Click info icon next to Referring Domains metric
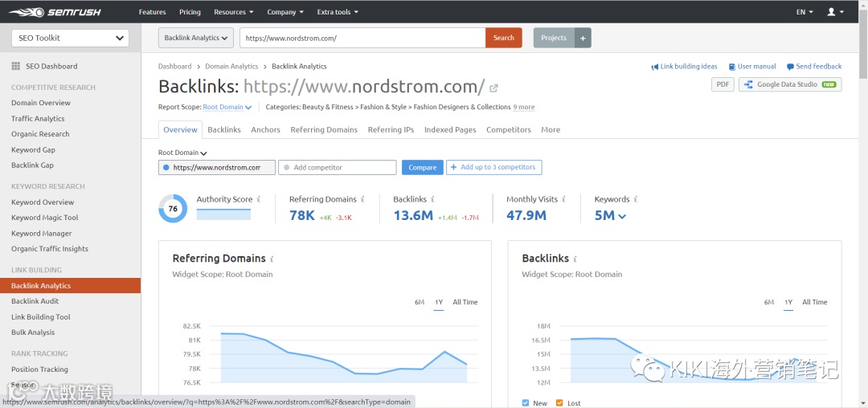868x408 pixels. [x=362, y=199]
